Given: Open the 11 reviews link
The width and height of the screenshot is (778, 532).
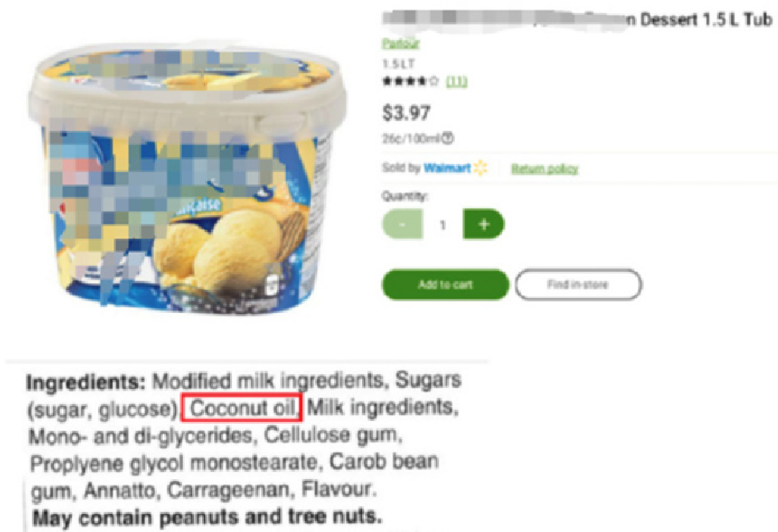Looking at the screenshot, I should pyautogui.click(x=456, y=81).
